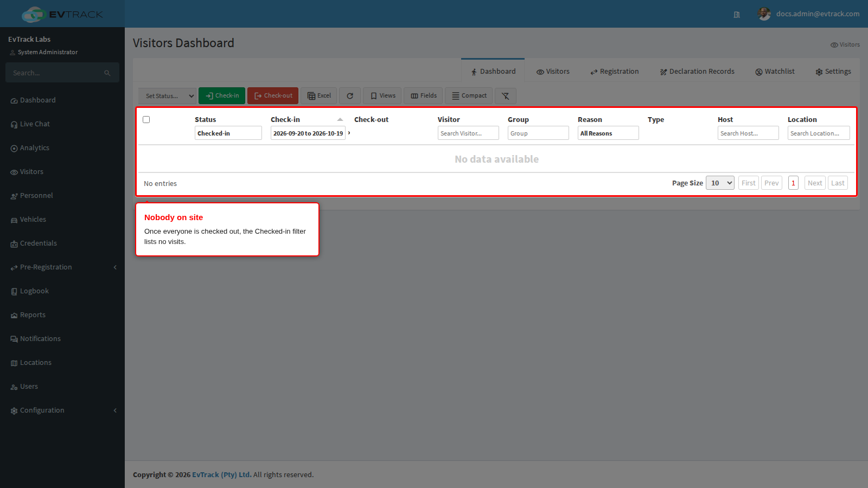
Task: Click the check-in date range field
Action: pyautogui.click(x=308, y=133)
